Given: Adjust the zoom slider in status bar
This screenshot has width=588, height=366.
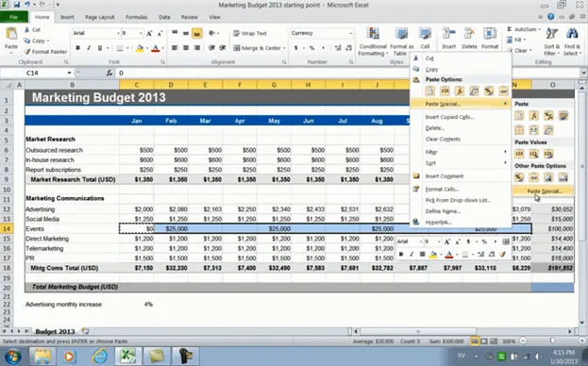Looking at the screenshot, I should 552,341.
